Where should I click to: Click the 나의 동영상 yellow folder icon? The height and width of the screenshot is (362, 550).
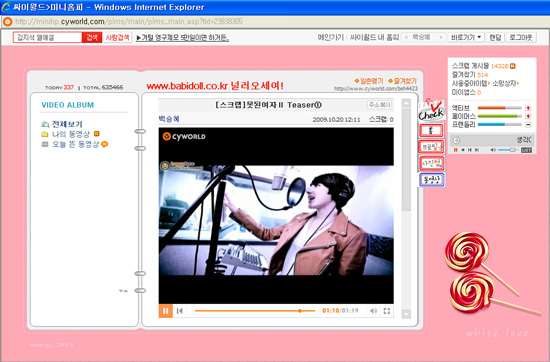coord(45,134)
